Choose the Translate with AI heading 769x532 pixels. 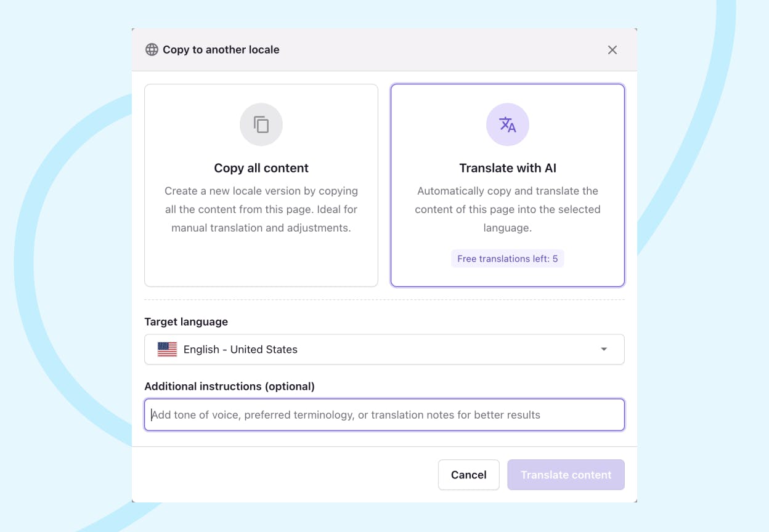pos(508,168)
